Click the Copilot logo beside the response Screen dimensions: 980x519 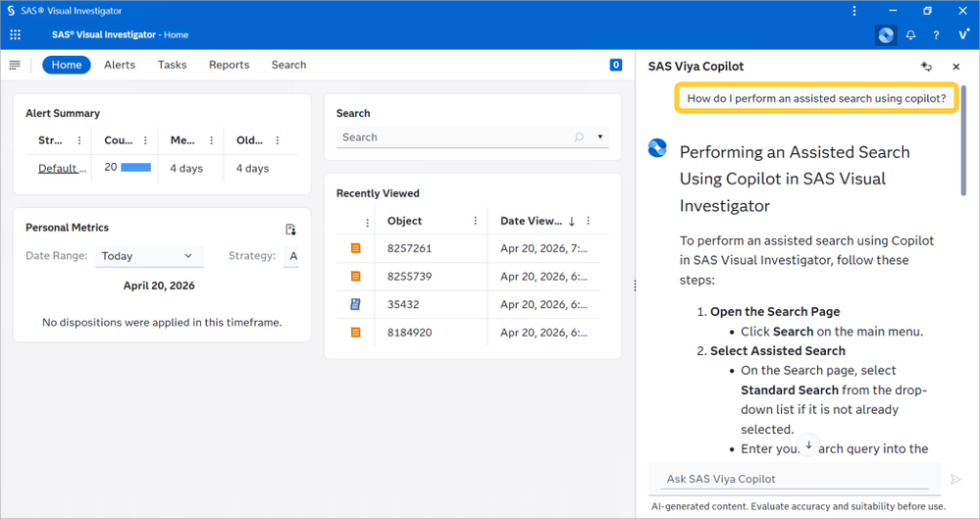click(657, 148)
